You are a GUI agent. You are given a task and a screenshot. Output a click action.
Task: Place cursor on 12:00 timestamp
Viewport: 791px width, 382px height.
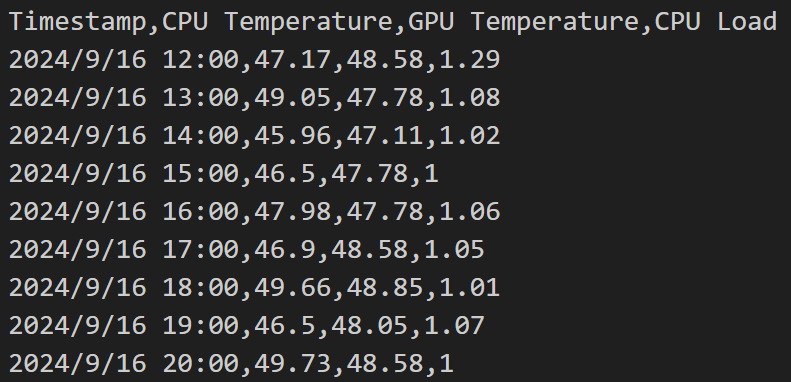click(201, 60)
